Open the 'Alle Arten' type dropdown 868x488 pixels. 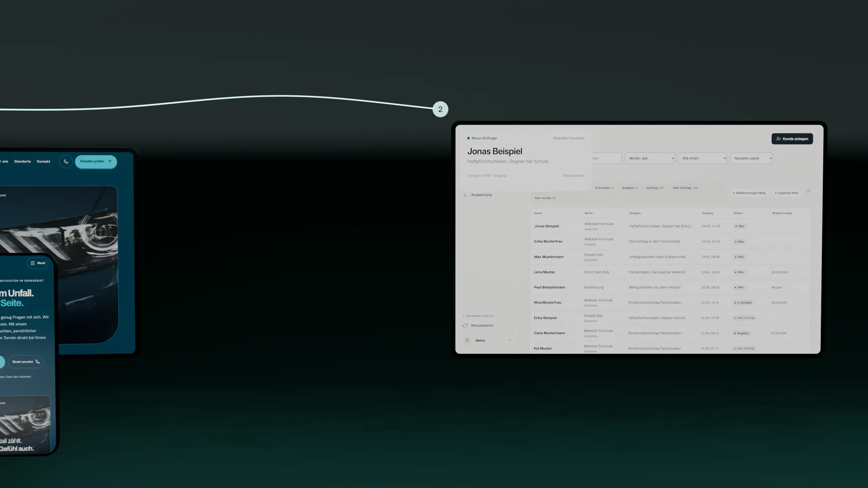coord(702,158)
